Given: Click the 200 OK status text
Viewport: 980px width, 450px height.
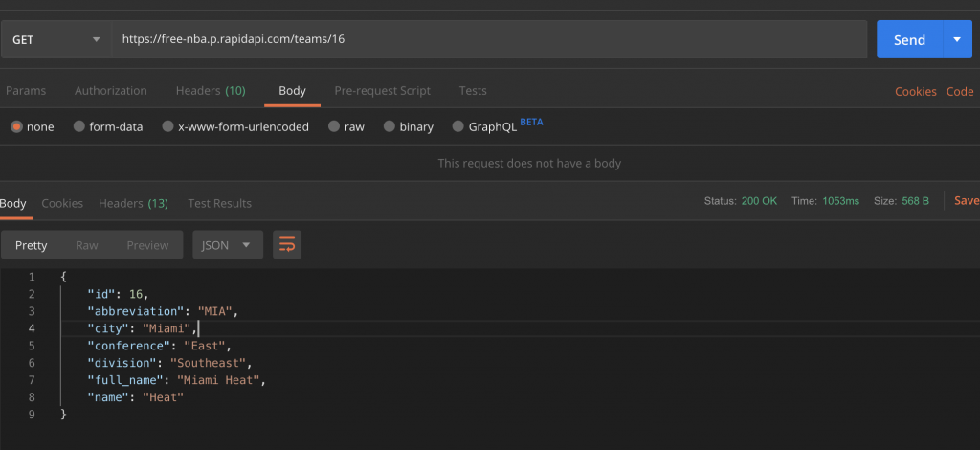Looking at the screenshot, I should pyautogui.click(x=759, y=201).
